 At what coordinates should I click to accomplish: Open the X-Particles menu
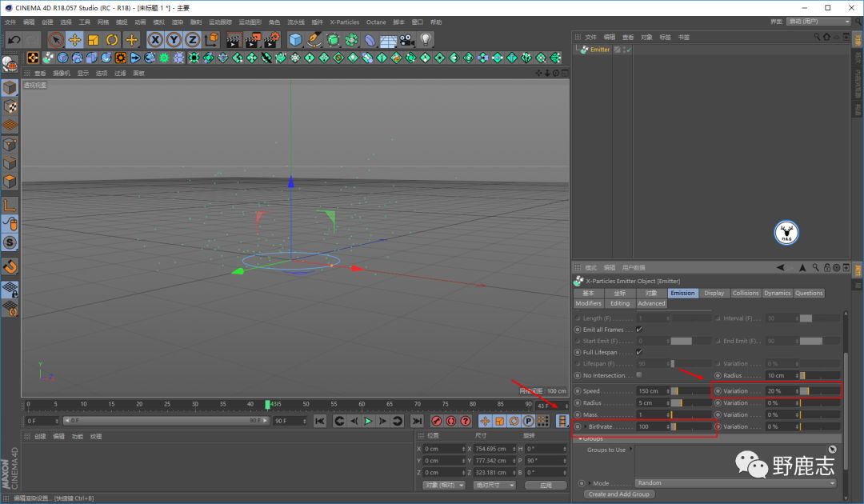[x=345, y=22]
